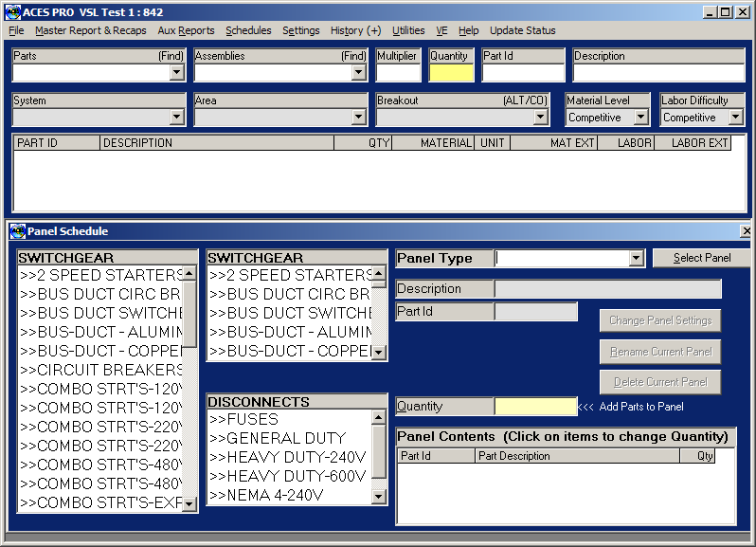The image size is (756, 547).
Task: Click Change Panel Settings button
Action: (660, 320)
